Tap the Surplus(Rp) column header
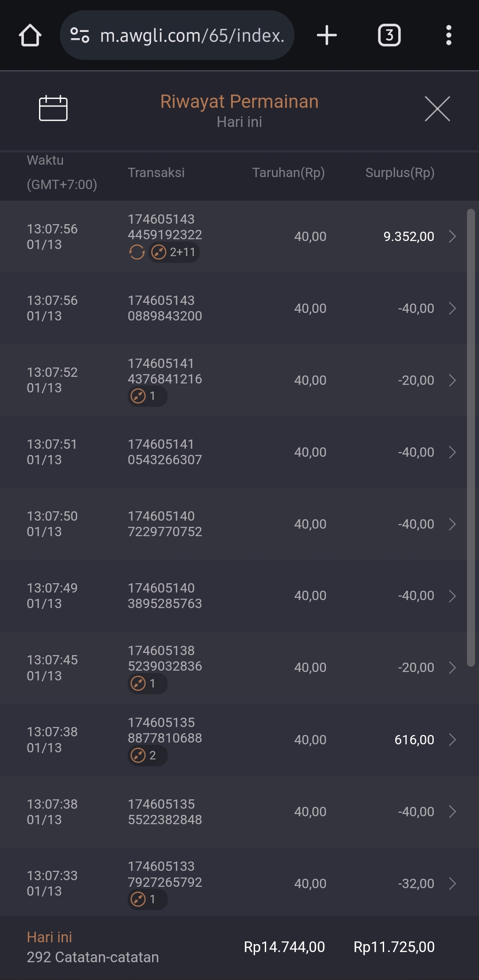The width and height of the screenshot is (479, 980). (400, 172)
